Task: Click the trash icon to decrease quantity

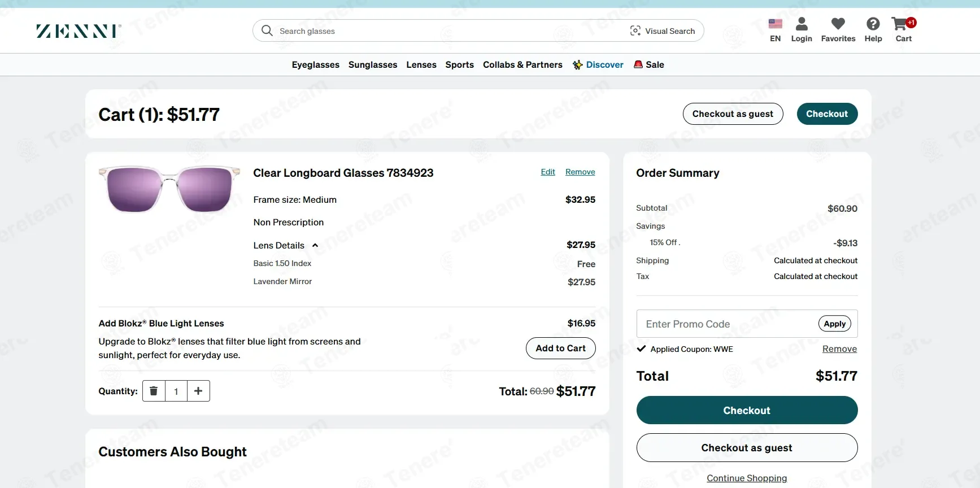Action: 154,391
